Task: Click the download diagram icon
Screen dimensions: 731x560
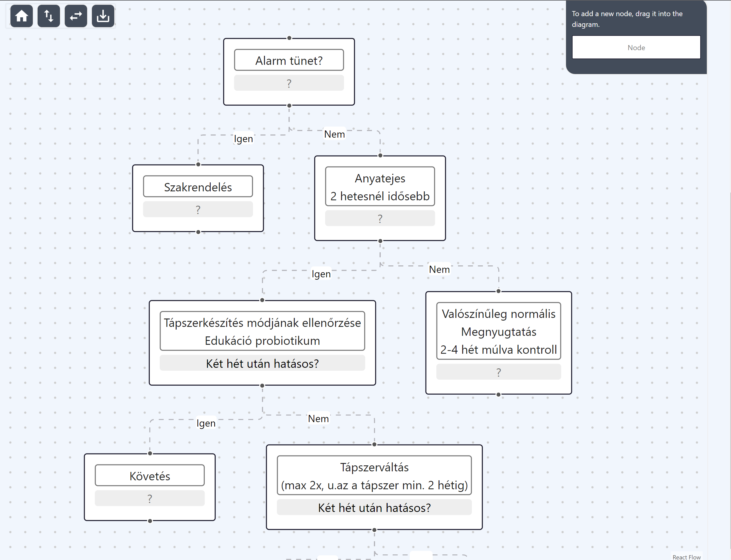Action: click(103, 16)
